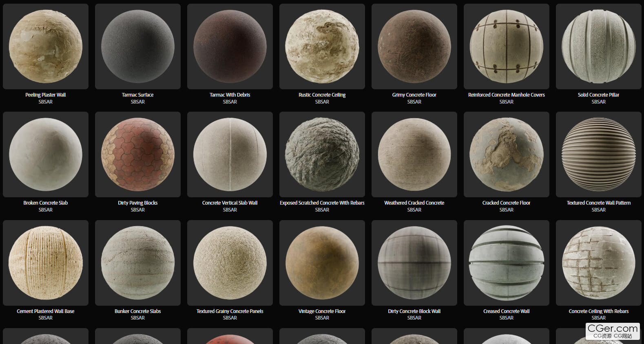This screenshot has width=644, height=344.
Task: Open the Dirty Concrete Block Wall thumbnail
Action: pyautogui.click(x=414, y=263)
